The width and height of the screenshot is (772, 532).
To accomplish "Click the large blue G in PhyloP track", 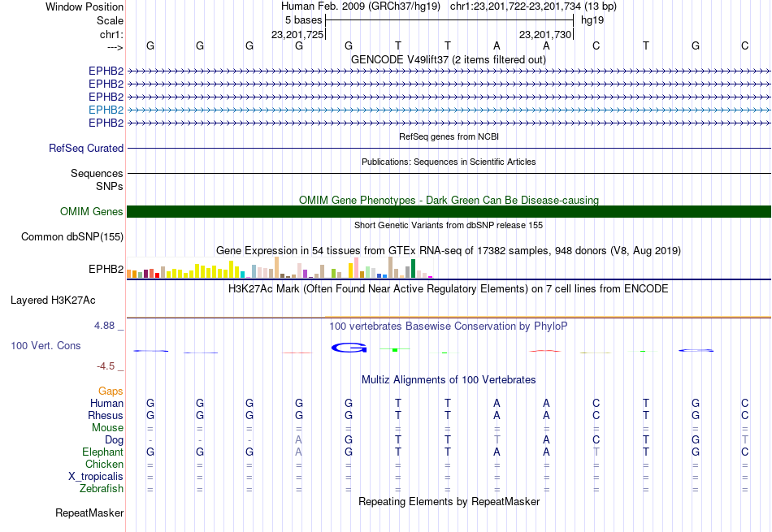I will (x=349, y=348).
